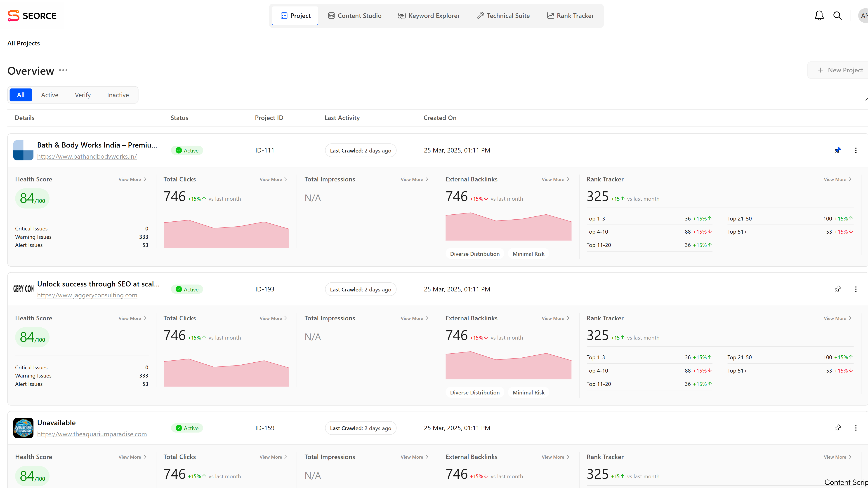Open the three-dot options next to Overview heading
This screenshot has width=868, height=488.
coord(63,70)
